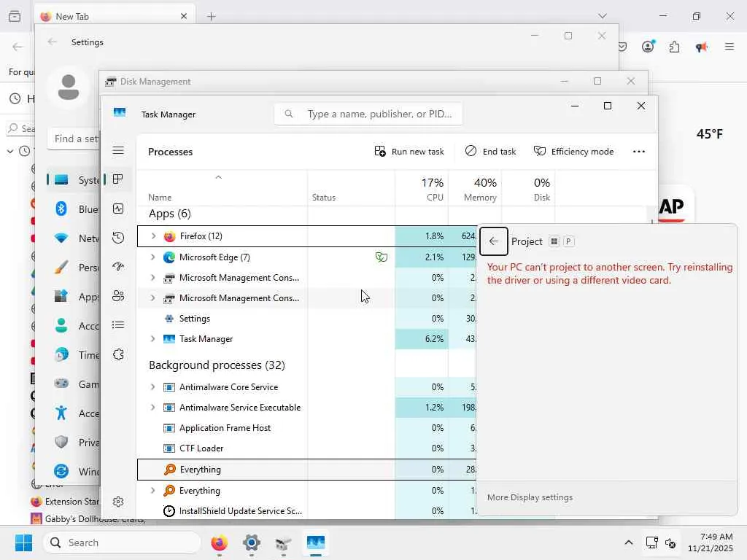Open a new Firefox tab
747x560 pixels.
click(212, 17)
